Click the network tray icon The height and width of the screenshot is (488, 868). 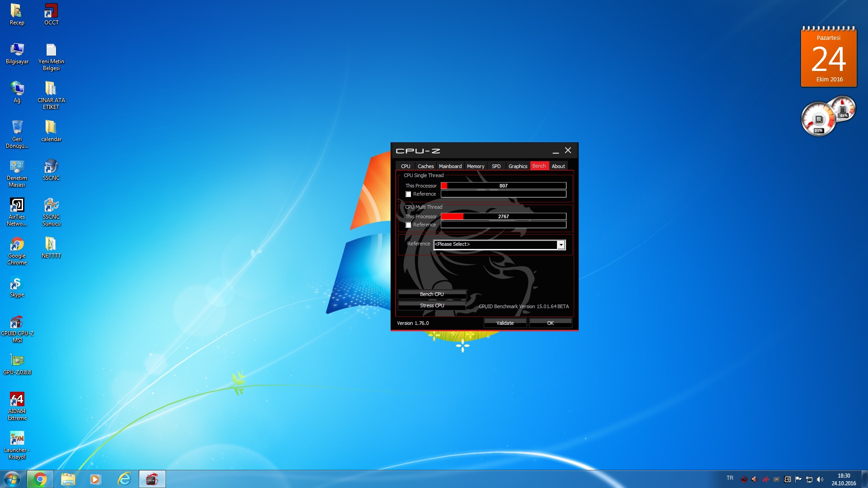[809, 479]
